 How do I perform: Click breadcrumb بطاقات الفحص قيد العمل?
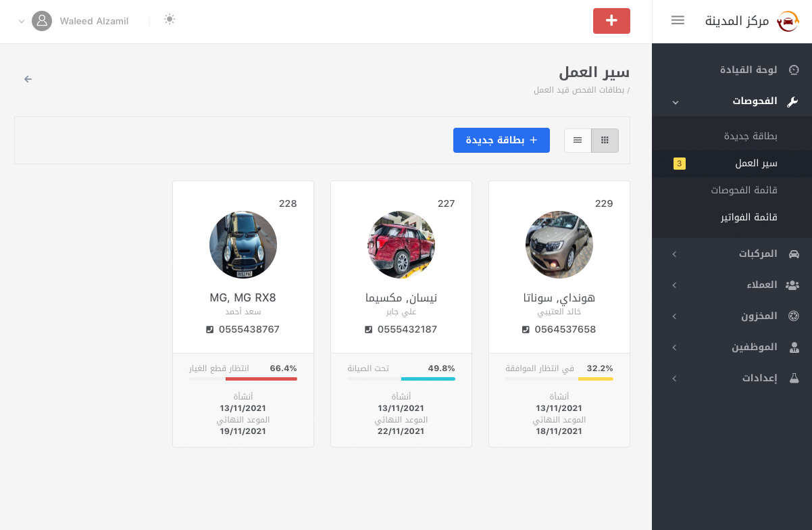pos(580,90)
